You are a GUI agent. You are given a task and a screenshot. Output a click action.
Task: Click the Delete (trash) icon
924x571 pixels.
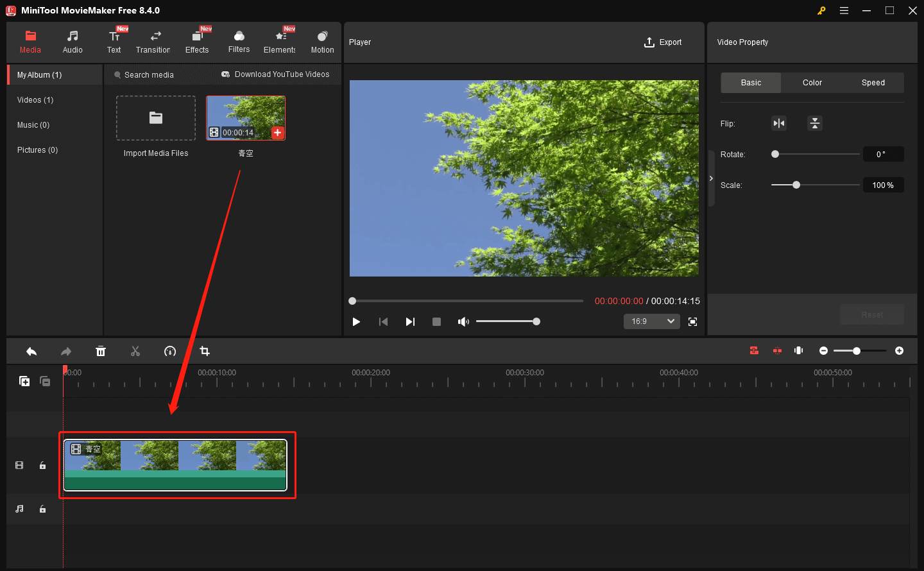101,351
